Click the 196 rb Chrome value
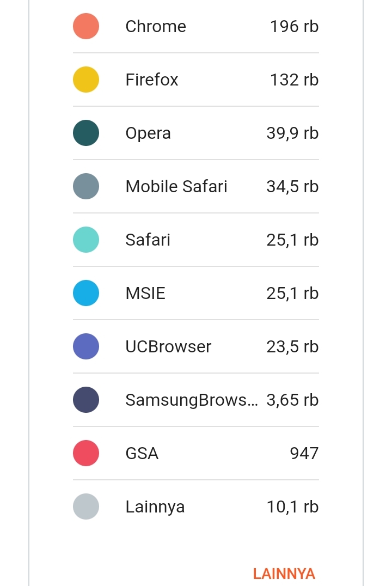This screenshot has height=586, width=392. [294, 27]
